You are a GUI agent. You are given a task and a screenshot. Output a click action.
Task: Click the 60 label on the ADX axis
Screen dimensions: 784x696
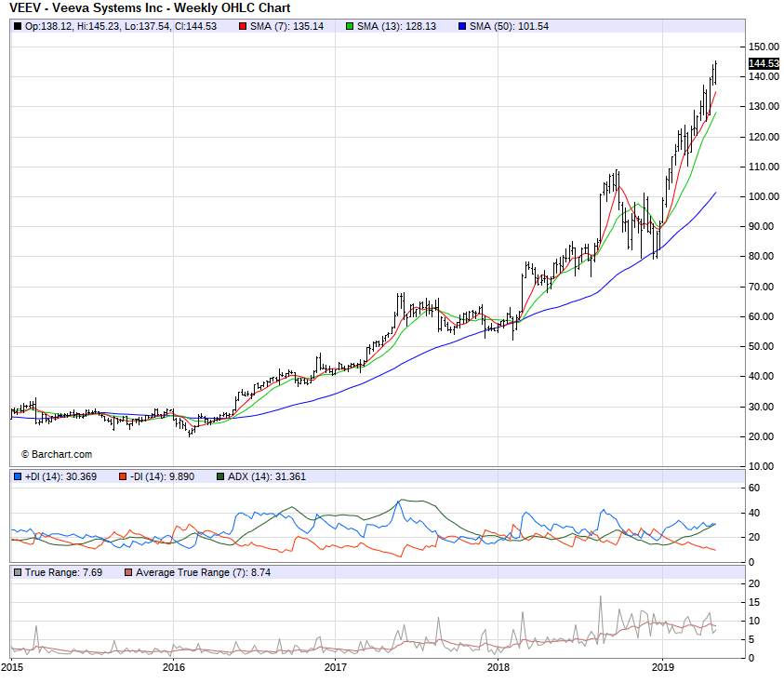pyautogui.click(x=754, y=488)
